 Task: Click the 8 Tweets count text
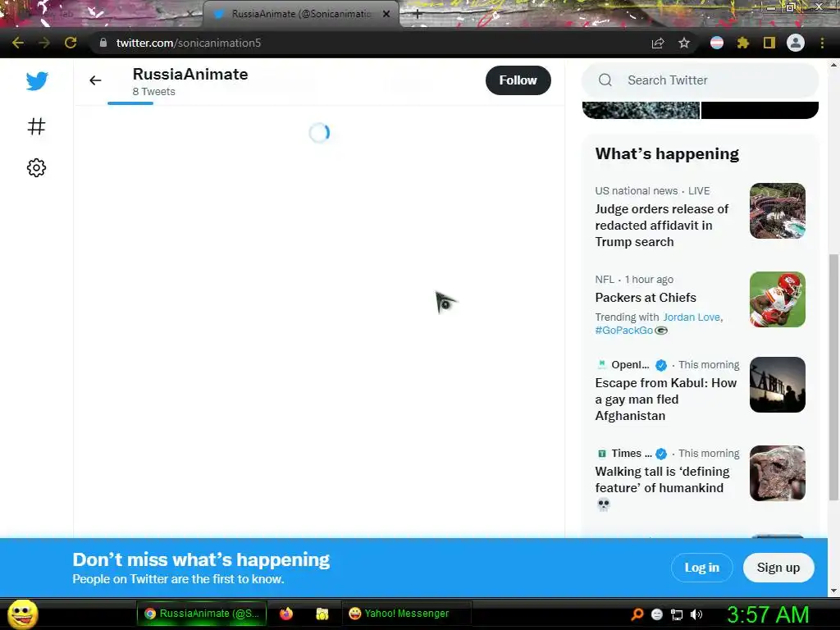coord(153,92)
